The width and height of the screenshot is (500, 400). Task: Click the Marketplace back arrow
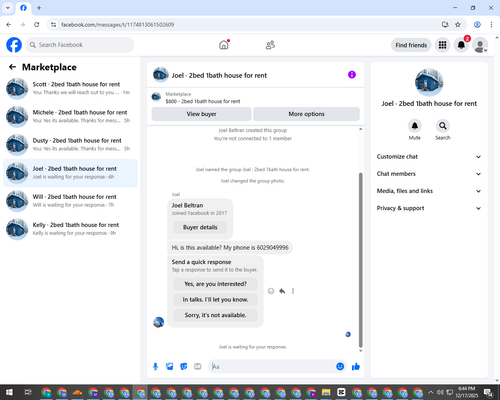click(12, 67)
